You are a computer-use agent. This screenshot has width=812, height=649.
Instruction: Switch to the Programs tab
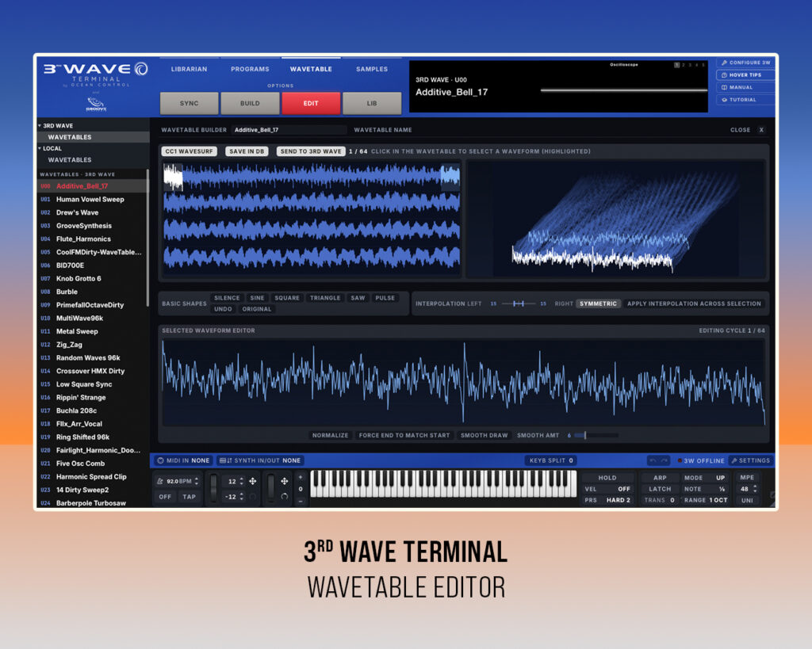tap(250, 69)
